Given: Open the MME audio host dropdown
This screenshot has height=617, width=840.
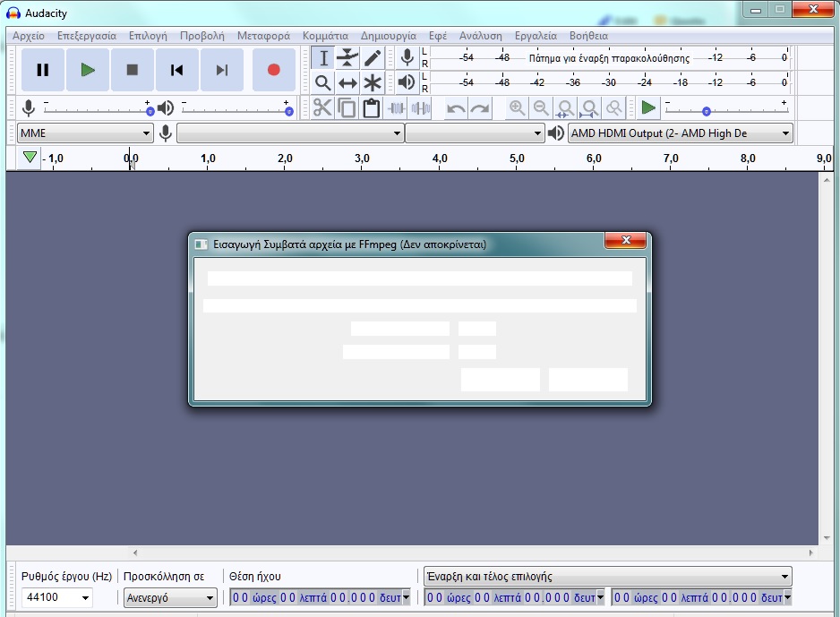Looking at the screenshot, I should pos(85,133).
